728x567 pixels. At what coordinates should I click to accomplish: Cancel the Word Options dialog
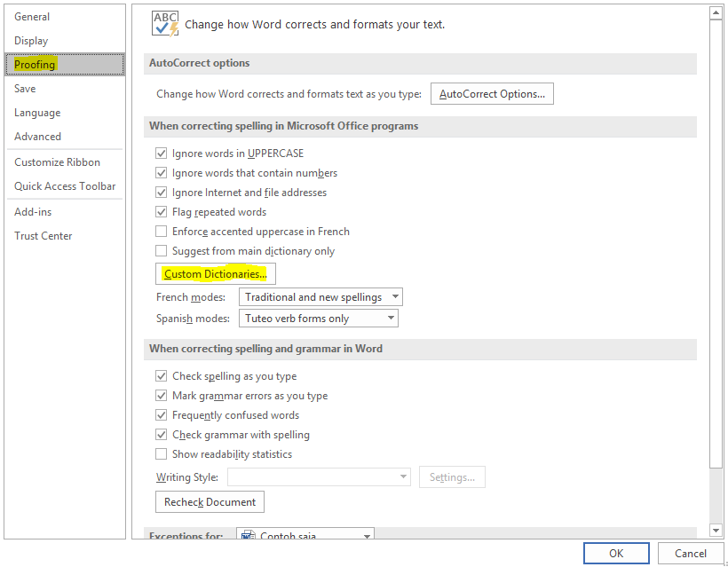tap(691, 553)
